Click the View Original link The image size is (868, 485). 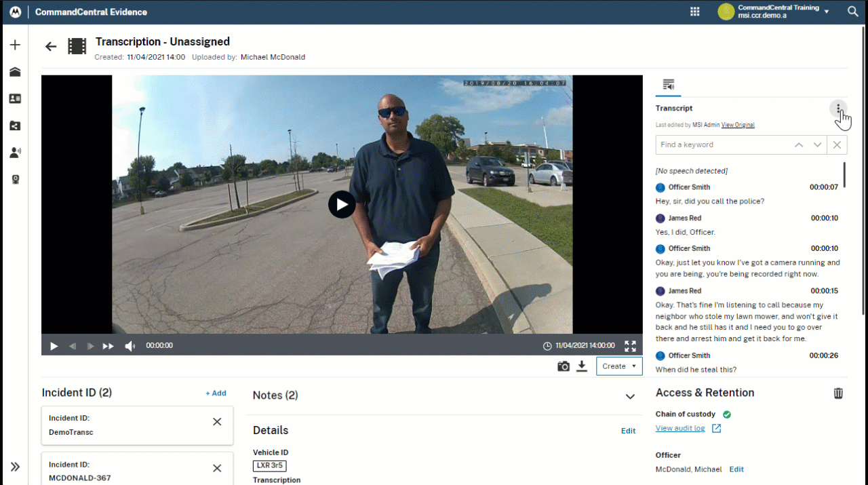pos(738,125)
